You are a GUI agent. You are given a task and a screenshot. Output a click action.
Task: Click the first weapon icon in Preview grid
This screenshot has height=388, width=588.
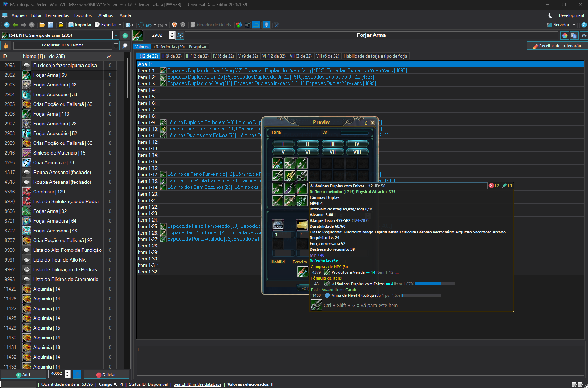pyautogui.click(x=277, y=163)
